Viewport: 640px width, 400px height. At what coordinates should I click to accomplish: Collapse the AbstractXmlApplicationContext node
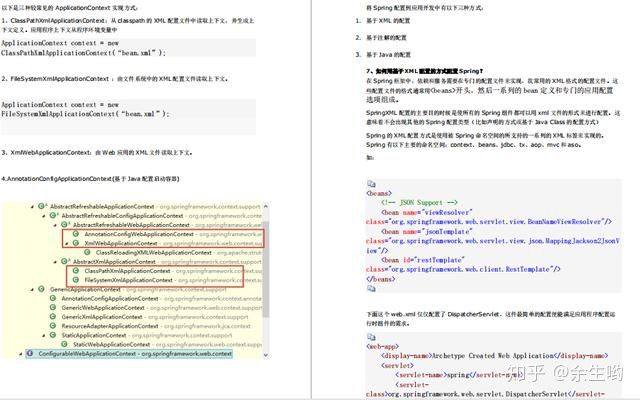[x=55, y=262]
